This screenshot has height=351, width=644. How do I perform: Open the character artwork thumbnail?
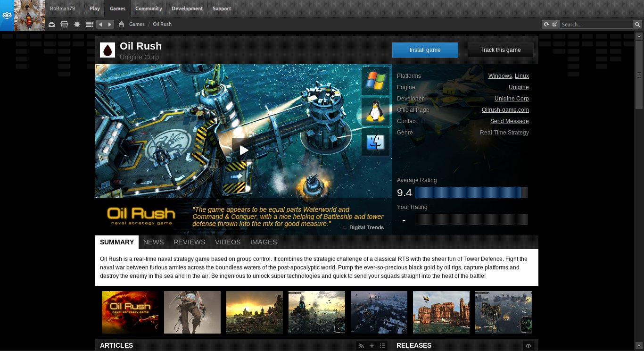coord(192,312)
